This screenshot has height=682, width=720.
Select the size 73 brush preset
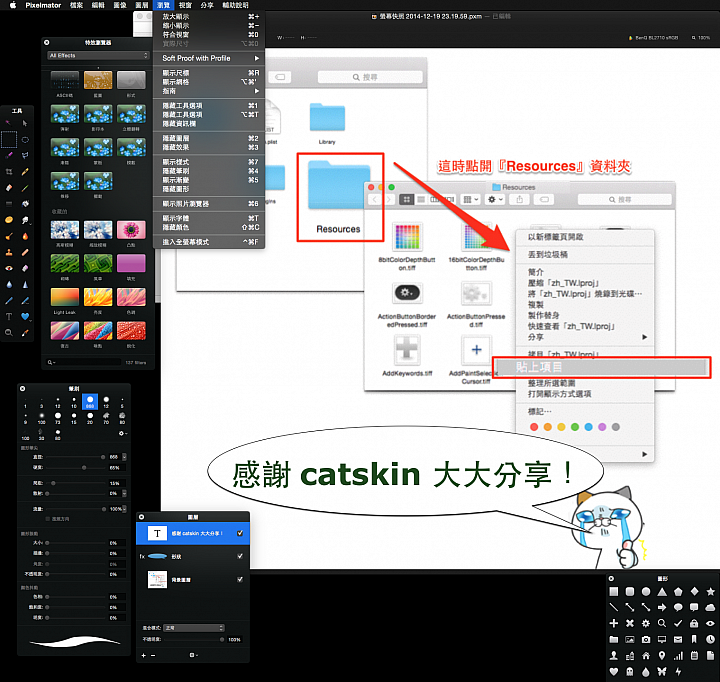58,416
